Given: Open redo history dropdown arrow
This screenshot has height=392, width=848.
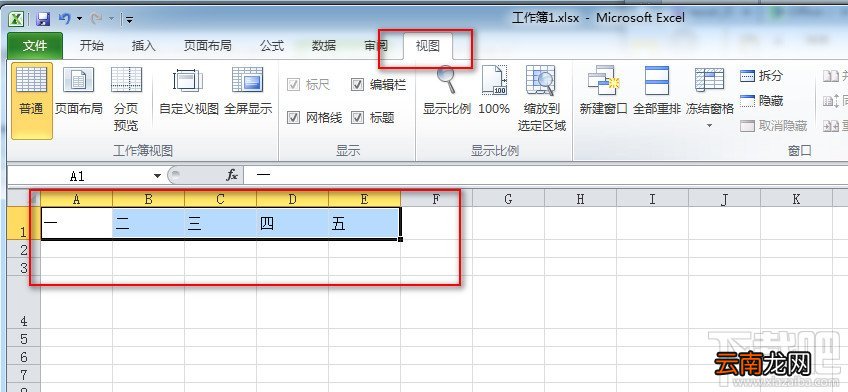Looking at the screenshot, I should (111, 19).
